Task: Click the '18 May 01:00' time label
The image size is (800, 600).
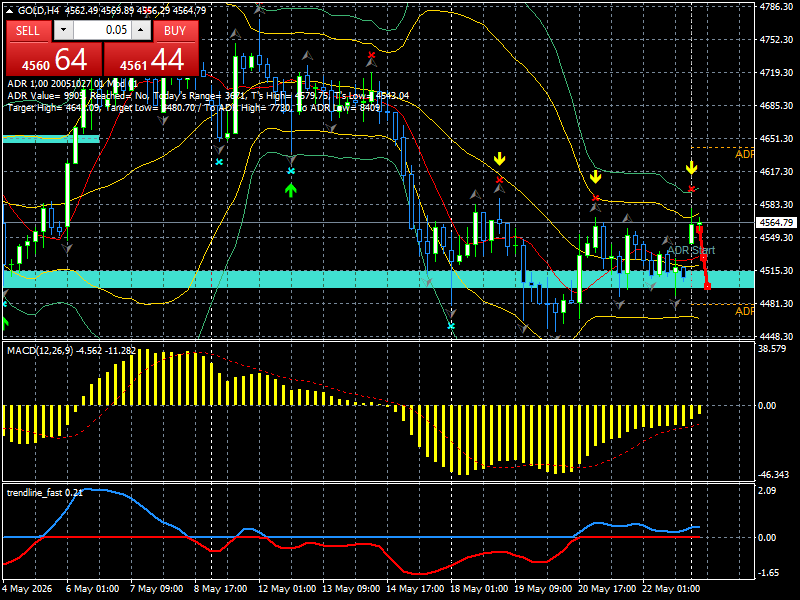Action: tap(479, 588)
